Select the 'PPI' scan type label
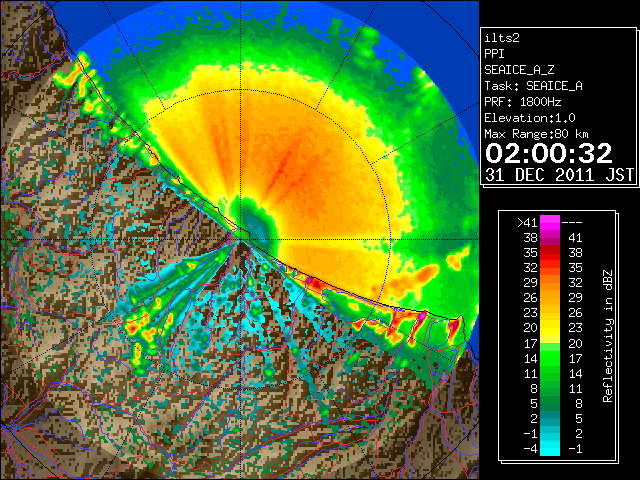Image resolution: width=640 pixels, height=480 pixels. 494,54
